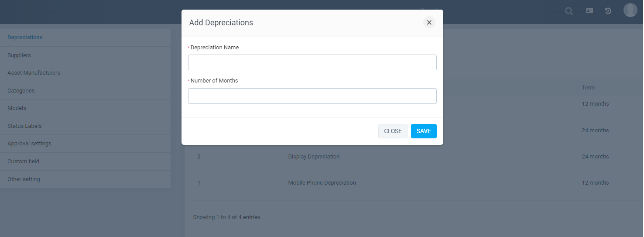The height and width of the screenshot is (237, 644).
Task: Open the Mobile Phone Depreciation entry
Action: (x=322, y=183)
